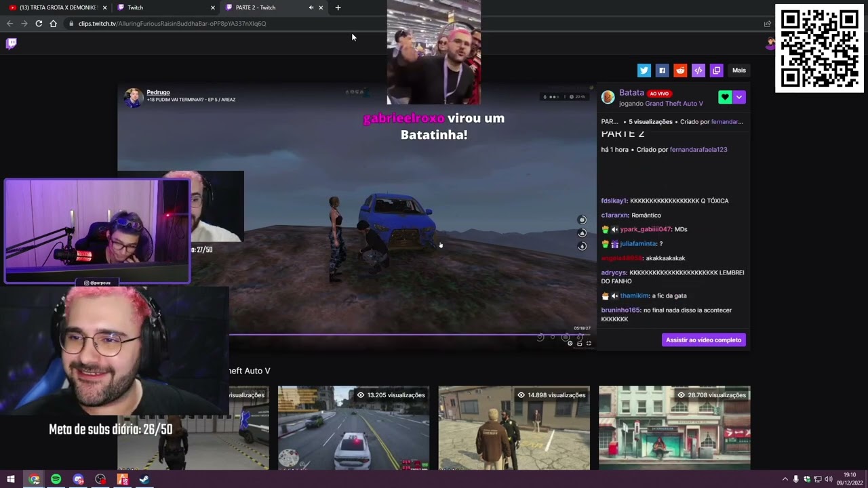Click juliafaminta in the chat
Image resolution: width=868 pixels, height=488 pixels.
(x=638, y=244)
